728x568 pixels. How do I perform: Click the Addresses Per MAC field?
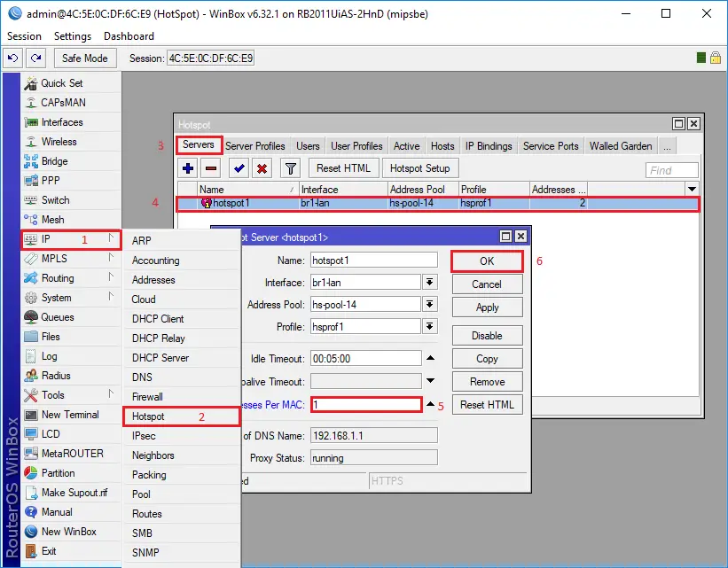click(364, 404)
